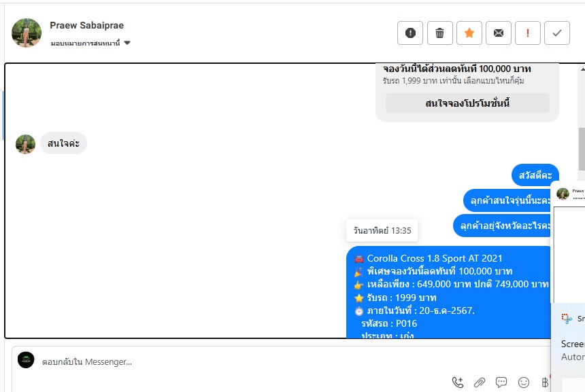The width and height of the screenshot is (585, 392).
Task: Open Praew Sabaiprae's profile picture in the header
Action: pos(27,33)
